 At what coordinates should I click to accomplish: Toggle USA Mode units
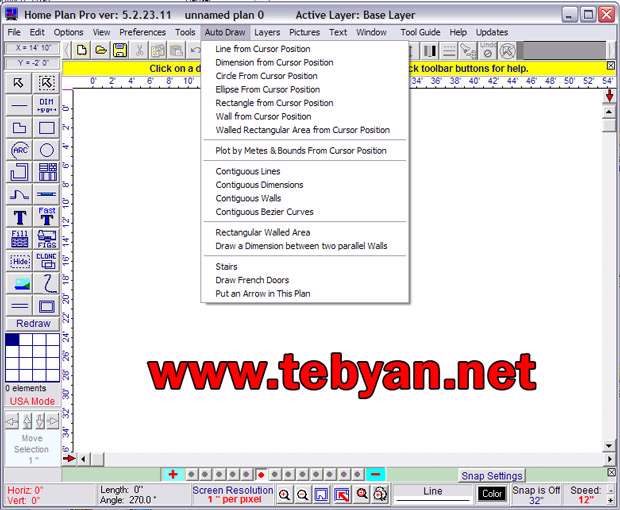pyautogui.click(x=32, y=401)
